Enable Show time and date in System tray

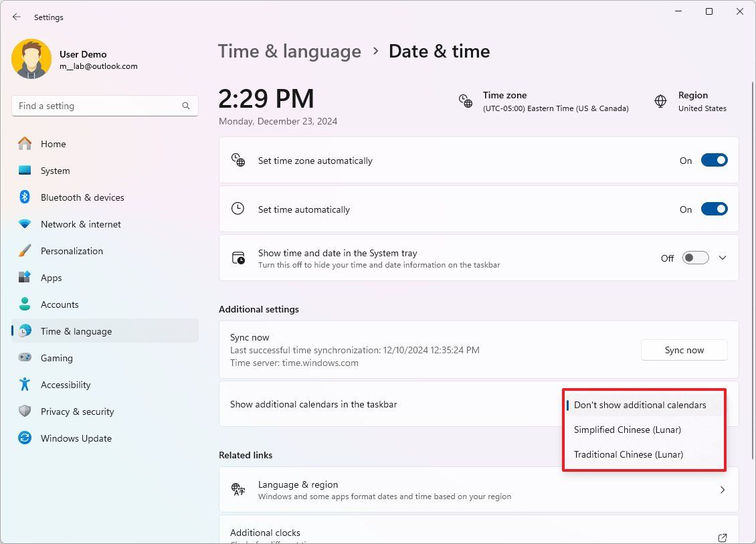coord(694,258)
